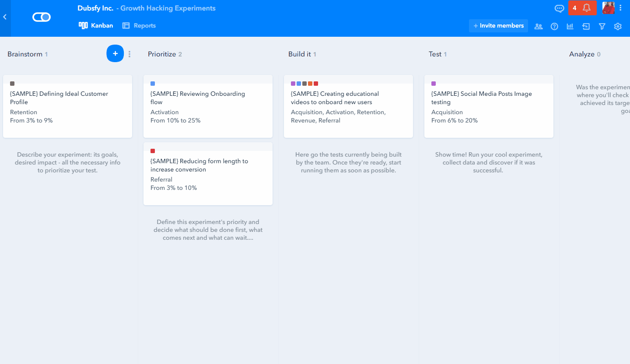The image size is (630, 364).
Task: Toggle the switch logo in header
Action: coord(42,17)
